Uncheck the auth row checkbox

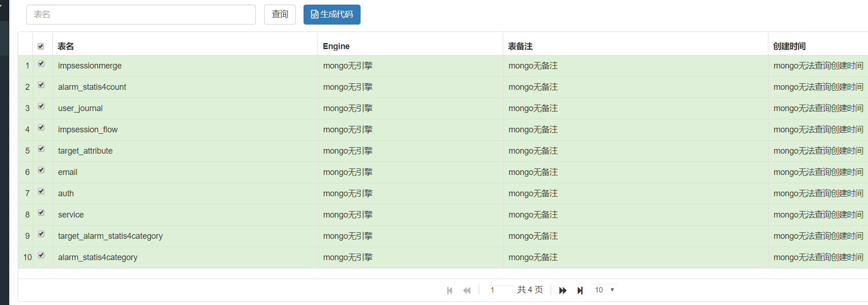pos(41,192)
